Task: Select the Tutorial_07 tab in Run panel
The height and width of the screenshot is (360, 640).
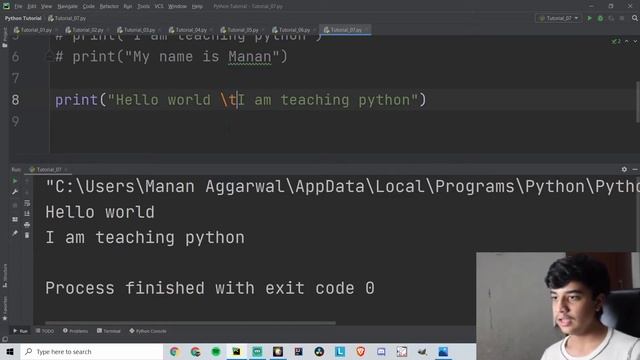Action: tap(48, 169)
